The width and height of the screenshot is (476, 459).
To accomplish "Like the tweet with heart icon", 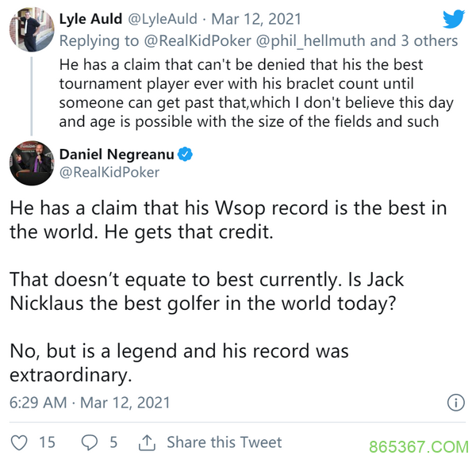I will [19, 442].
